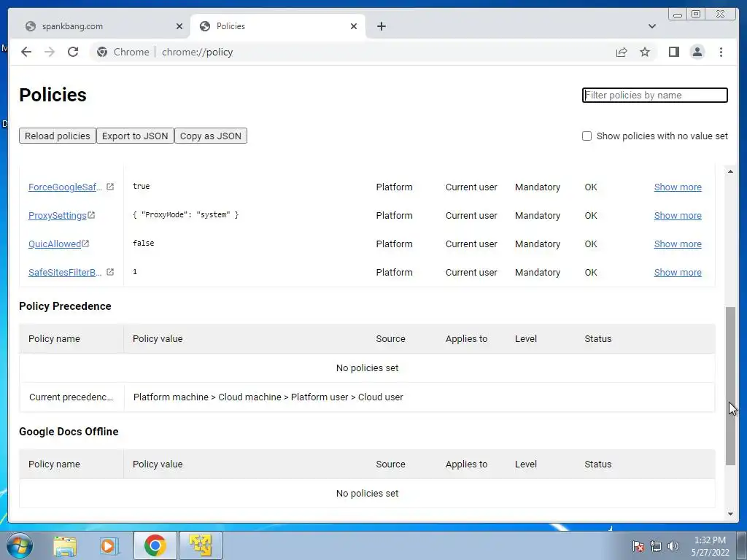Open the profile avatar menu
The height and width of the screenshot is (560, 747).
pyautogui.click(x=697, y=52)
